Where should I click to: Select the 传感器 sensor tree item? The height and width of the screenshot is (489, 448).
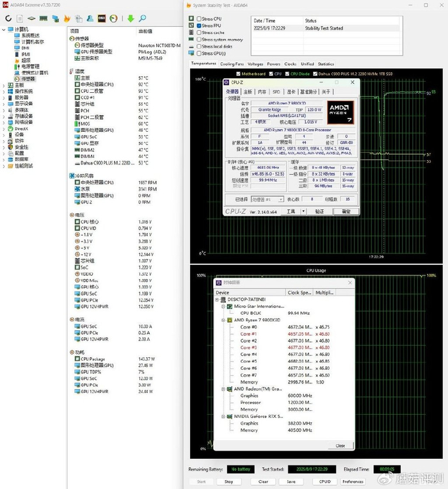(28, 79)
